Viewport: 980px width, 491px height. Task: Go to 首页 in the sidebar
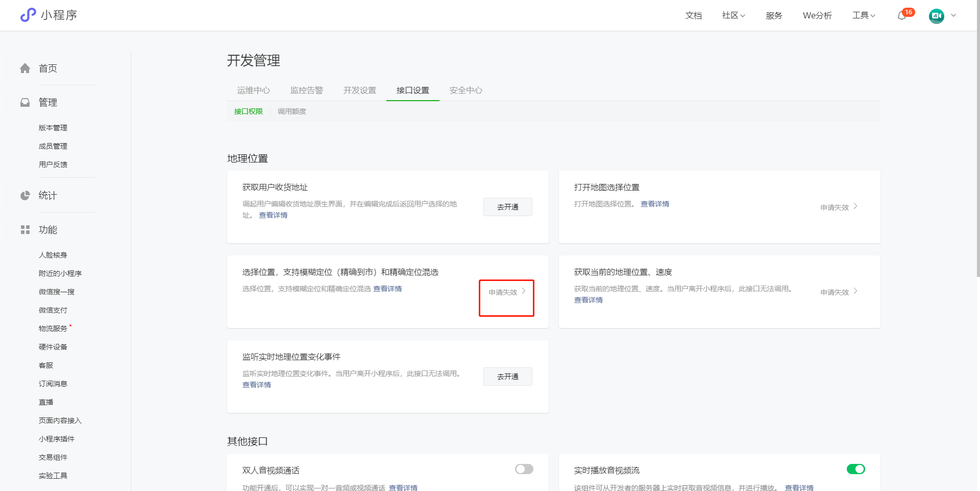click(48, 68)
